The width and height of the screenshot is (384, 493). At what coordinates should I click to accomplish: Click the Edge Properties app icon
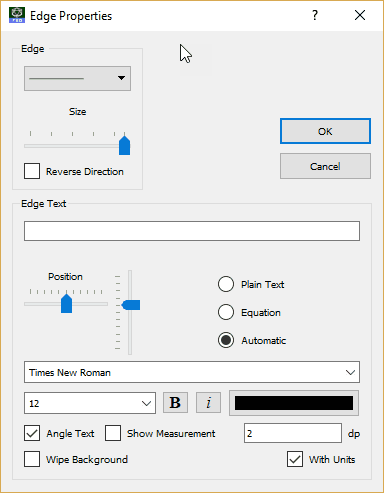pyautogui.click(x=17, y=15)
